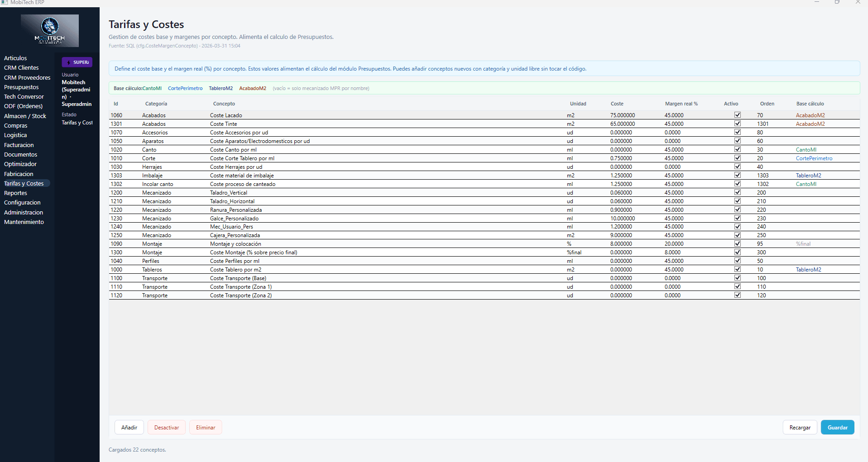The height and width of the screenshot is (462, 868).
Task: Toggle Activo checkbox for Taladro_Vertical row
Action: point(737,192)
